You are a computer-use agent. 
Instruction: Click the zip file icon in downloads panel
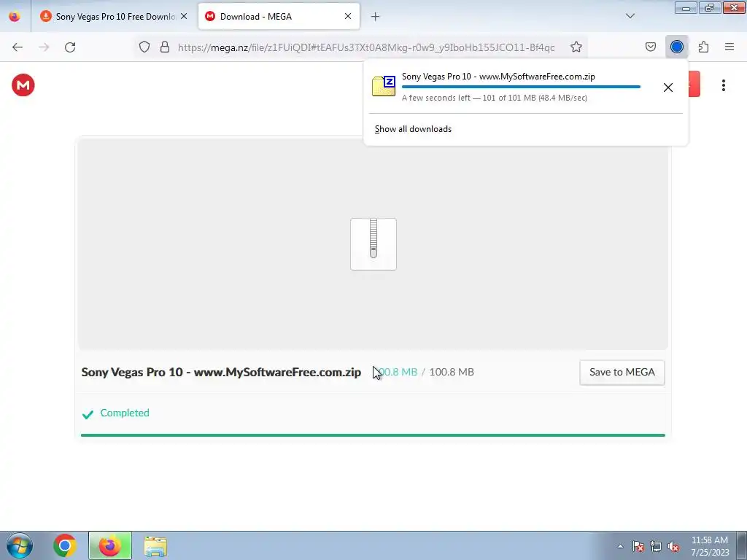[384, 86]
